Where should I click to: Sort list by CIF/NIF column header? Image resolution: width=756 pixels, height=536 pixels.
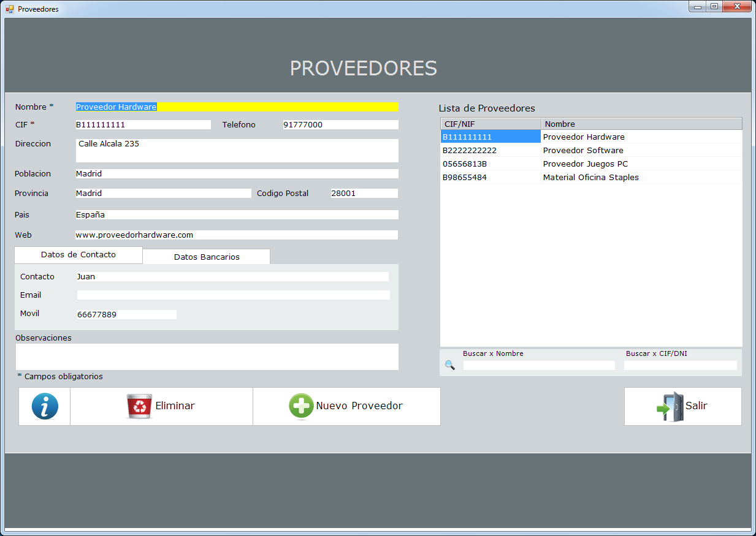(491, 124)
